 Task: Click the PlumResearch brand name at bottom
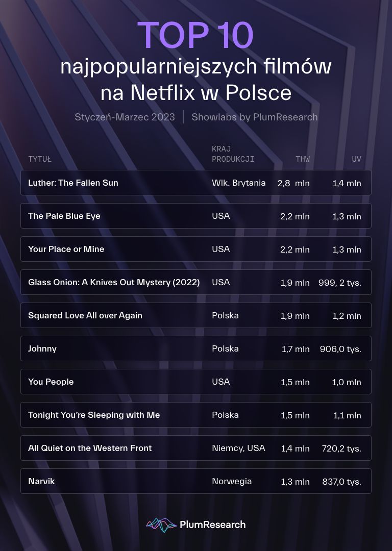pyautogui.click(x=212, y=524)
